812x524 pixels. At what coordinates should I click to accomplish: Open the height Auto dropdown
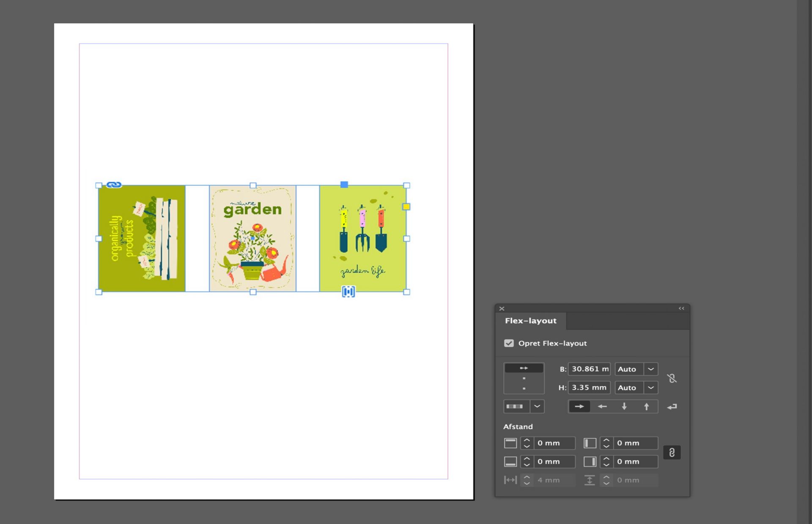coord(650,387)
